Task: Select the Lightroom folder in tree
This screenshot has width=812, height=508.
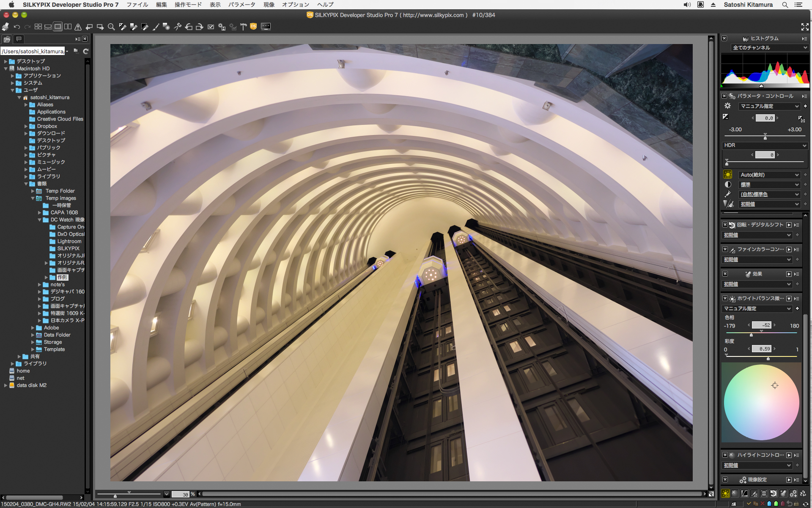Action: coord(69,241)
